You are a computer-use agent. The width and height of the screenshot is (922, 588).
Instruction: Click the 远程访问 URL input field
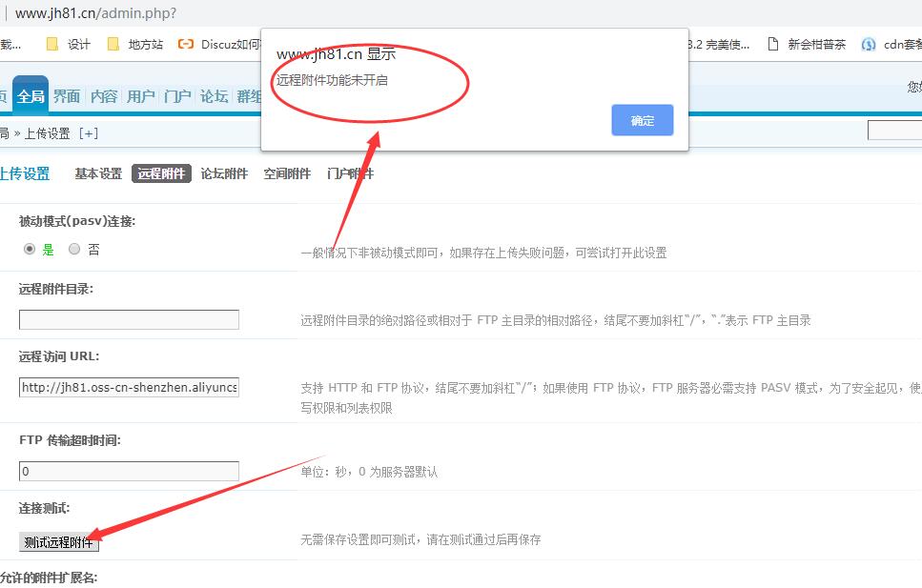129,388
